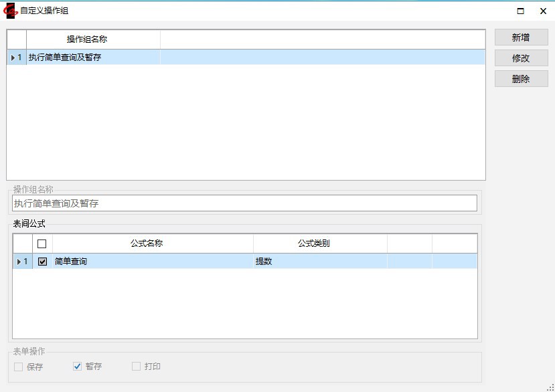The image size is (555, 392).
Task: Uncheck the 简单查询 formula checkbox
Action: pyautogui.click(x=42, y=262)
